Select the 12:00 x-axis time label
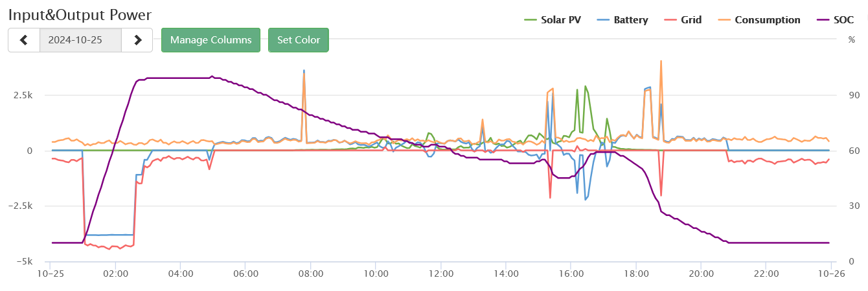 (440, 274)
